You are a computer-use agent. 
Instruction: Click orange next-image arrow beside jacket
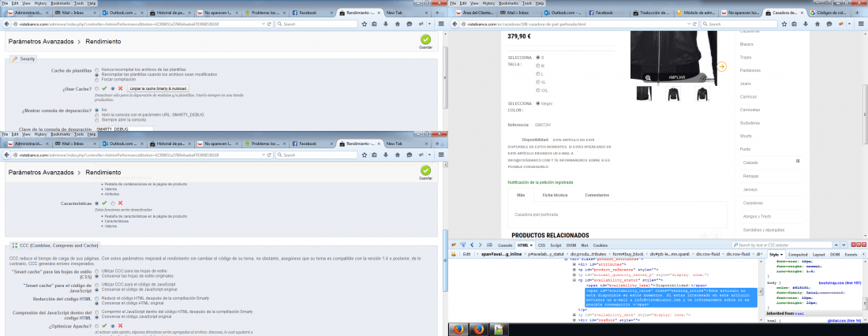(x=721, y=66)
